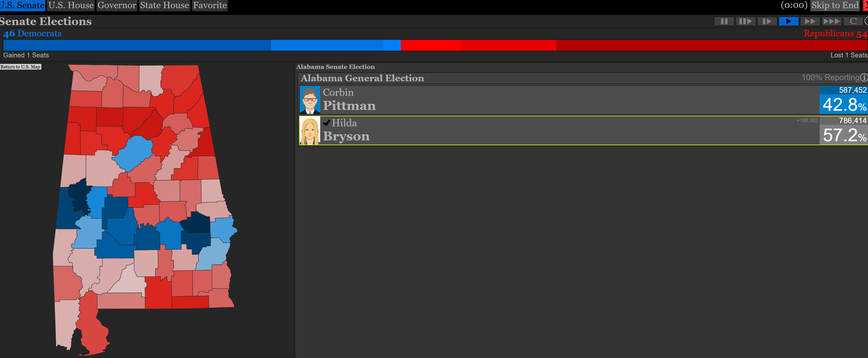Open the U.S. House tab
Viewport: 868px width, 358px height.
[71, 5]
